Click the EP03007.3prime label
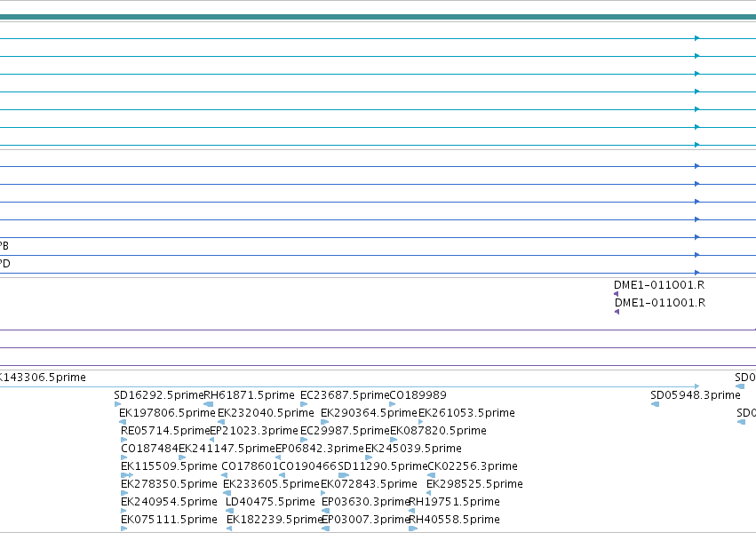The height and width of the screenshot is (533, 756). click(365, 520)
